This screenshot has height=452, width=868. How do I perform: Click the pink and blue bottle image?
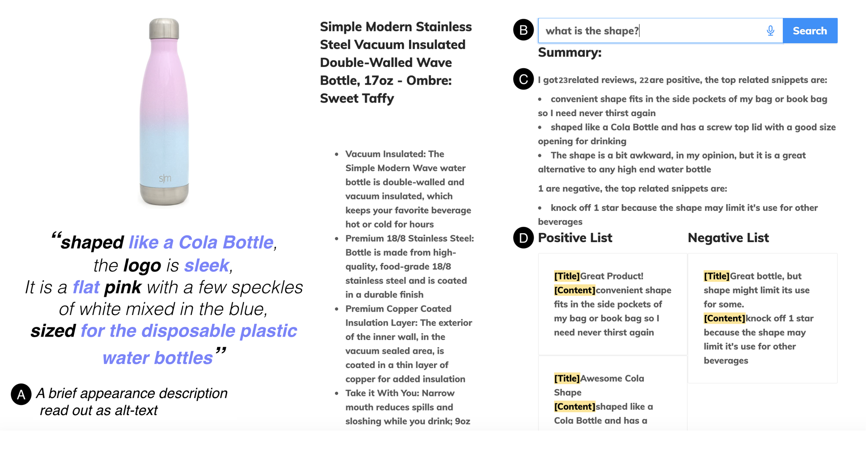click(x=164, y=112)
